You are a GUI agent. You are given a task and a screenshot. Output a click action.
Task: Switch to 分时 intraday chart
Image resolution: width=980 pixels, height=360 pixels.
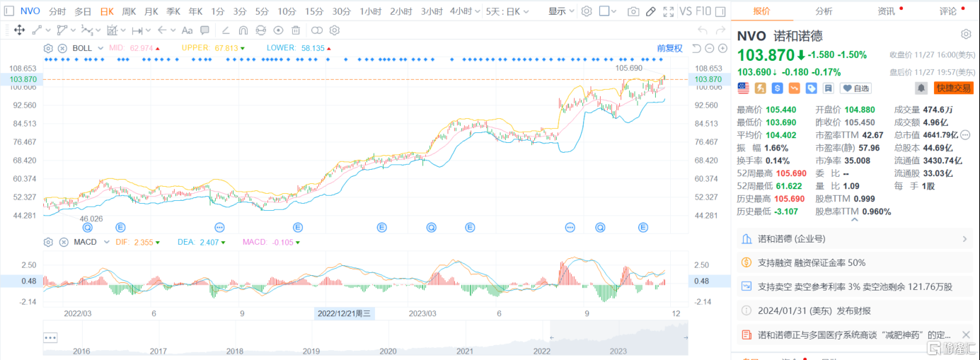58,11
